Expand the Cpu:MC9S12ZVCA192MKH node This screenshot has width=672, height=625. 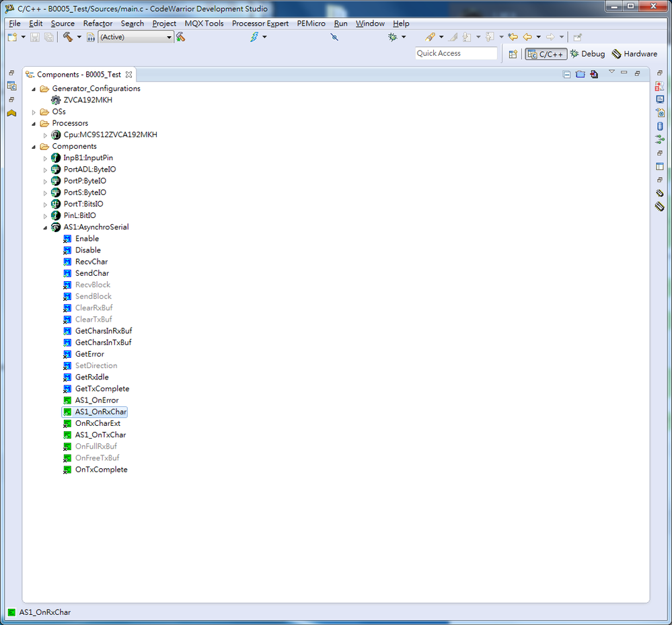(45, 135)
